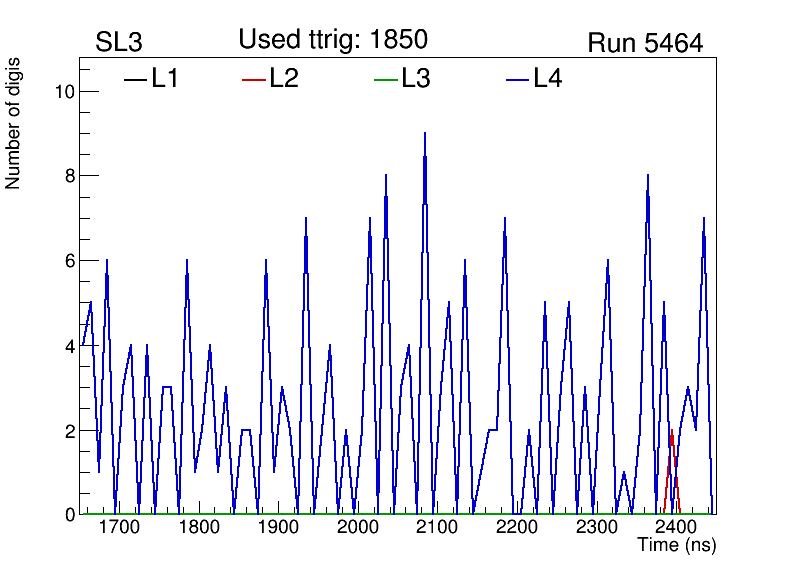Click the tallest blue peak's tip
This screenshot has width=796, height=572.
[425, 133]
